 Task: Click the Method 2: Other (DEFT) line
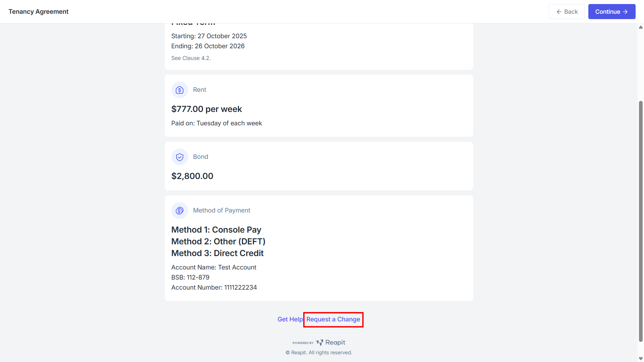(x=218, y=242)
